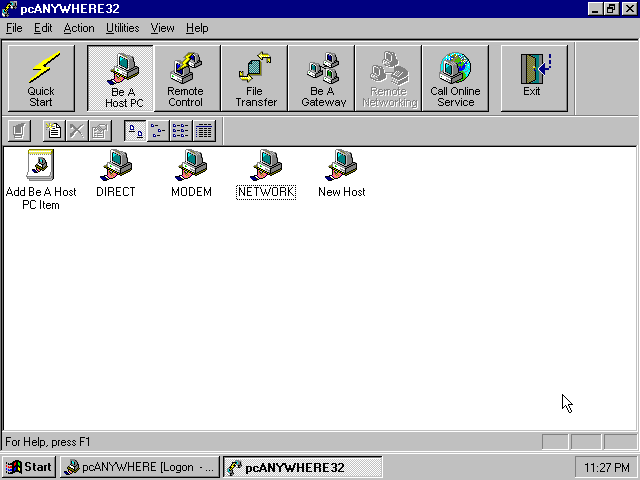Image resolution: width=640 pixels, height=480 pixels.
Task: Select the NETWORK host item
Action: click(266, 174)
